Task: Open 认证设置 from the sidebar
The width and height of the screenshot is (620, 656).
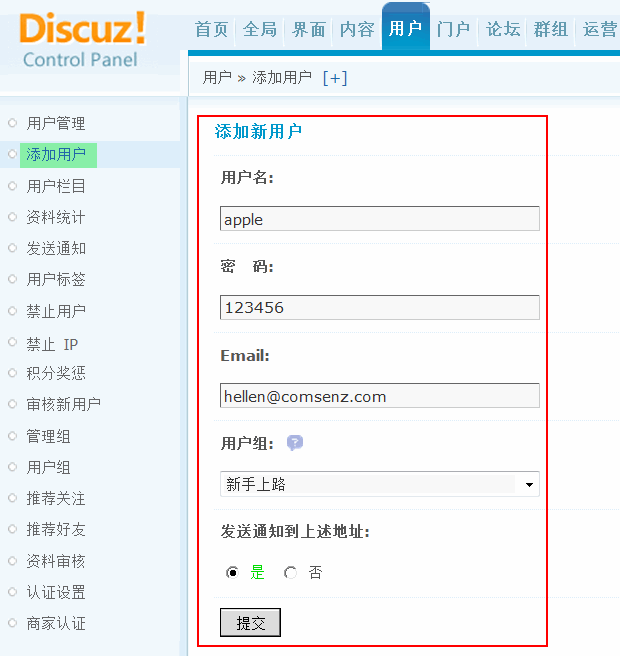Action: point(56,592)
